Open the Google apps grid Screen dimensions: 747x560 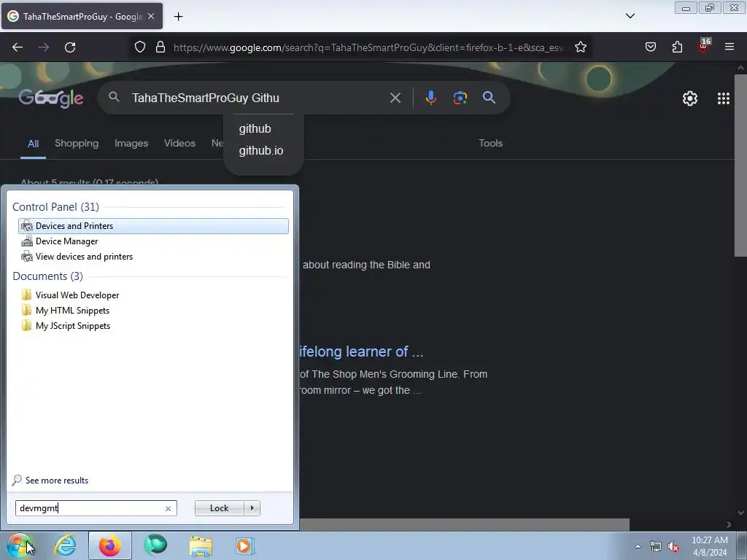click(x=723, y=98)
